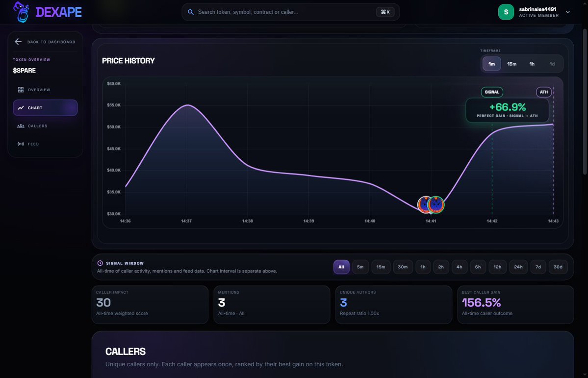Click the Caller Impact 30 card

150,304
